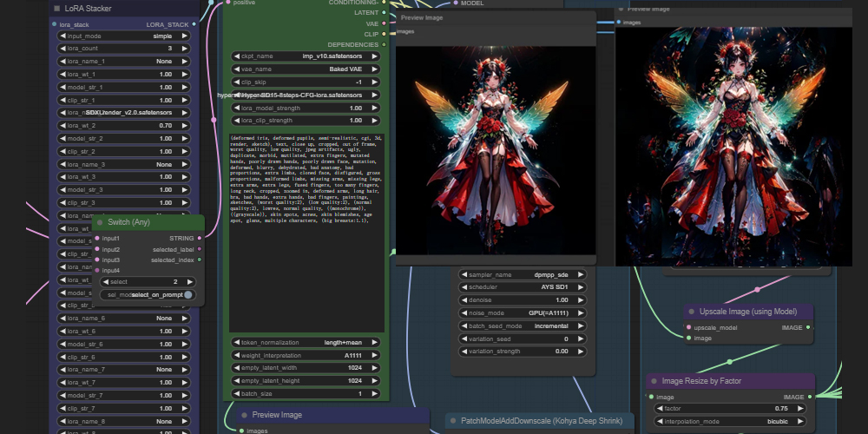Increase factor 0.75 with its right arrow

(x=800, y=409)
